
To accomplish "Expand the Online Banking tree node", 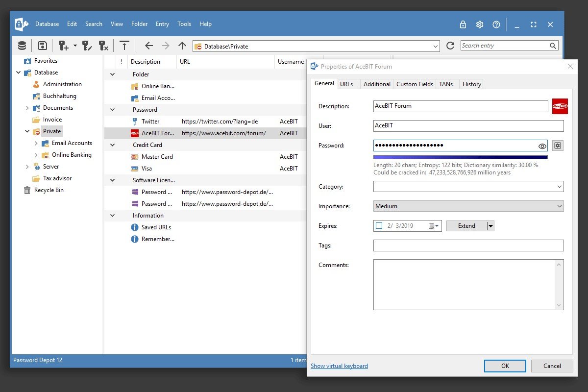I will click(x=36, y=155).
